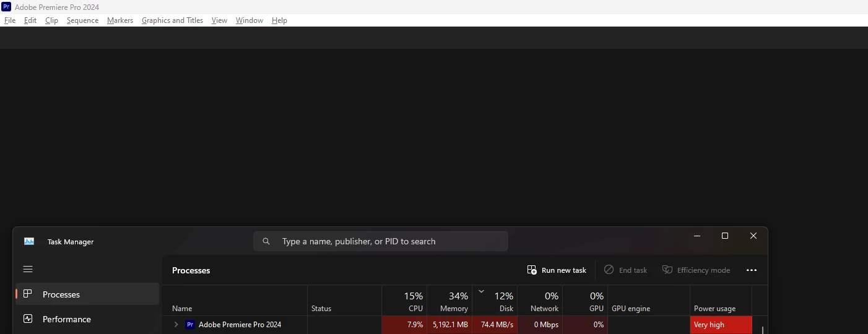This screenshot has height=334, width=868.
Task: Sort processes by GPU column
Action: tap(585, 301)
